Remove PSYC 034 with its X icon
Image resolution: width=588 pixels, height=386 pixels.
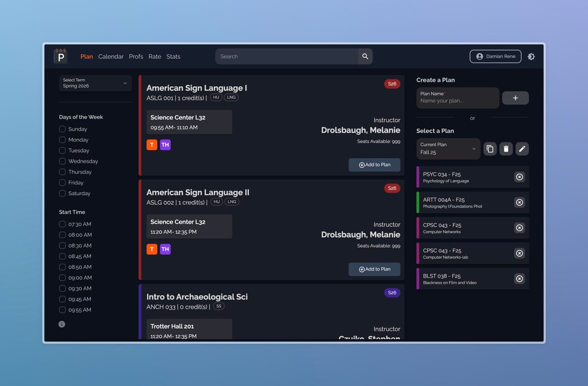point(519,177)
